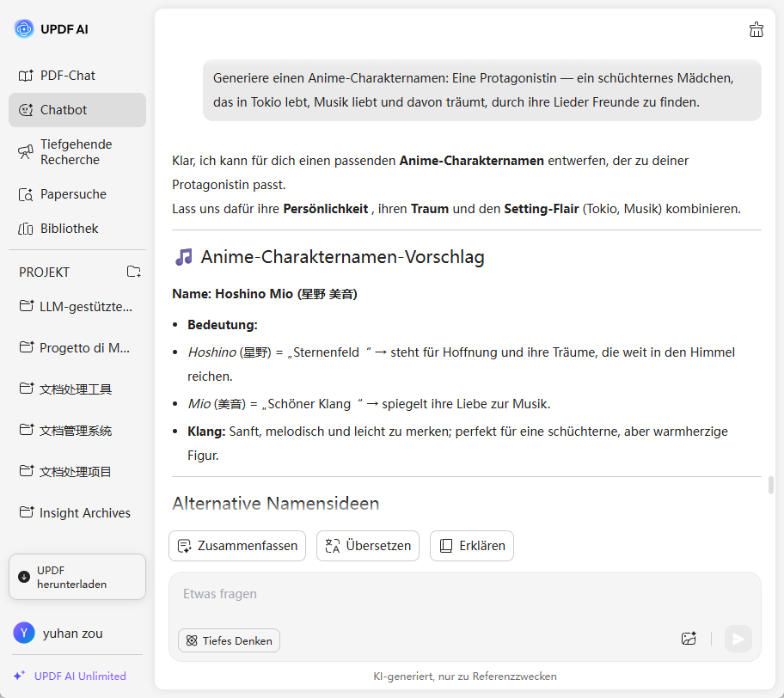The width and height of the screenshot is (784, 698).
Task: Click the Erklären button
Action: coord(472,546)
